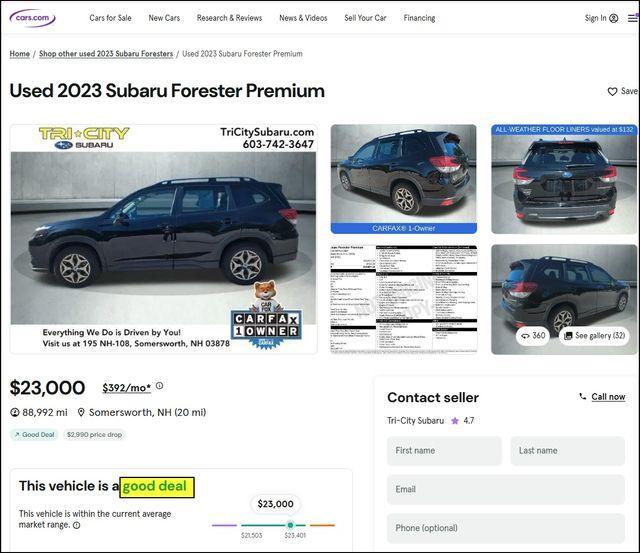The height and width of the screenshot is (553, 640).
Task: Open the Research & Reviews menu
Action: [x=229, y=18]
